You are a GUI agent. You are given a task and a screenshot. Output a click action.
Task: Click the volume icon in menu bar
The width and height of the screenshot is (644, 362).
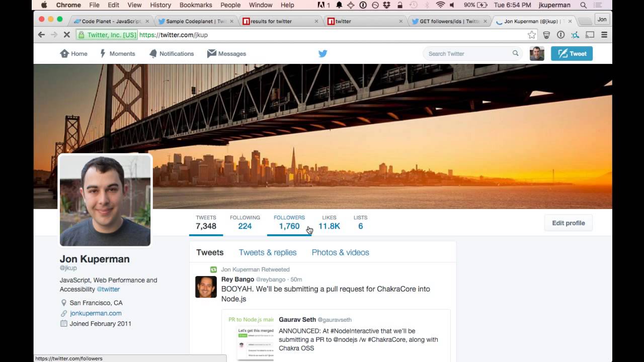(452, 5)
